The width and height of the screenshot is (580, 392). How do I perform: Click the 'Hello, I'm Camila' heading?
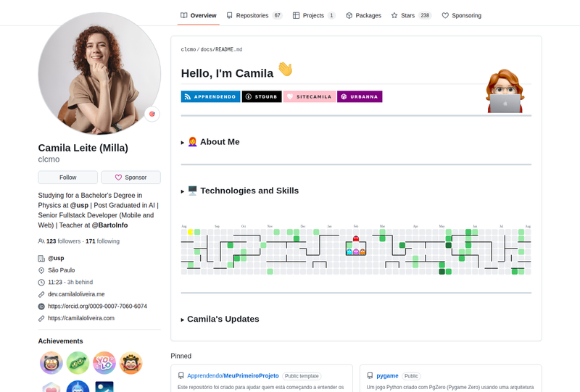(x=227, y=73)
